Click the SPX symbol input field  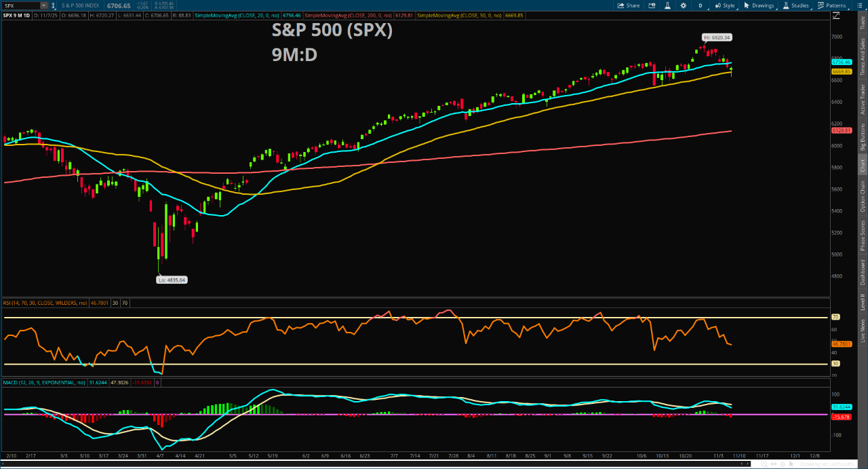(20, 5)
